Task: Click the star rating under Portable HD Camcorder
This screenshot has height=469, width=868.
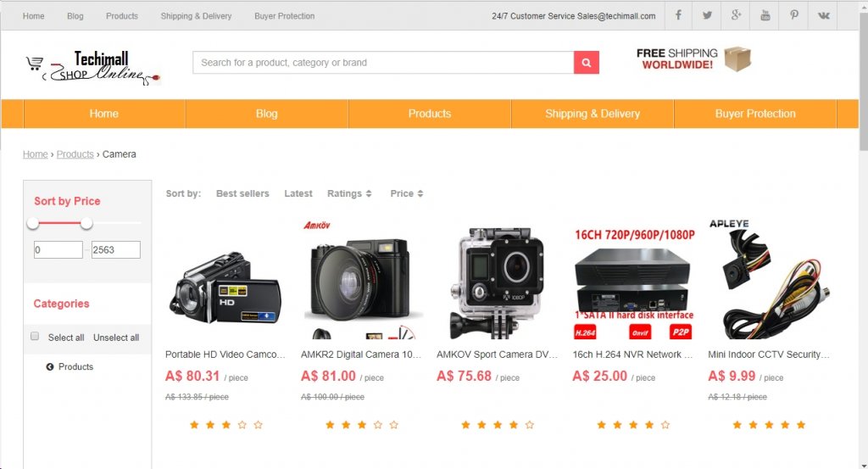Action: click(x=225, y=425)
